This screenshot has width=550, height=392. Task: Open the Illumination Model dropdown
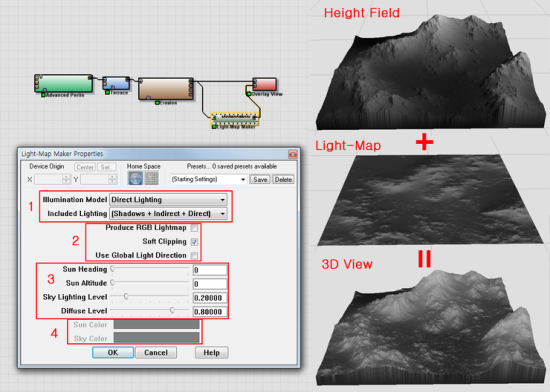[168, 200]
